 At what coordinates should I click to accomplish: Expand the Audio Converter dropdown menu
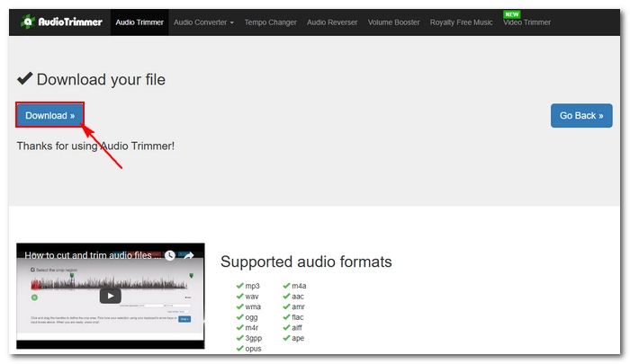tap(204, 22)
